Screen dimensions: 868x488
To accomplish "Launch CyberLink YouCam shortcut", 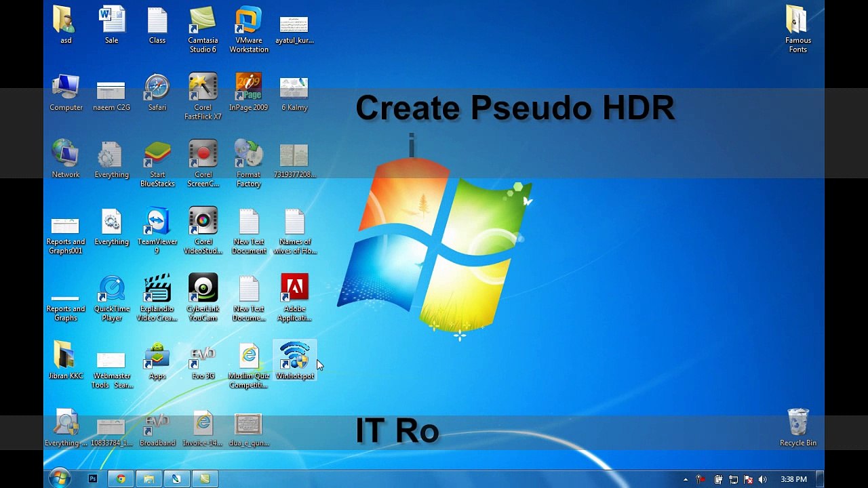I will pyautogui.click(x=203, y=298).
